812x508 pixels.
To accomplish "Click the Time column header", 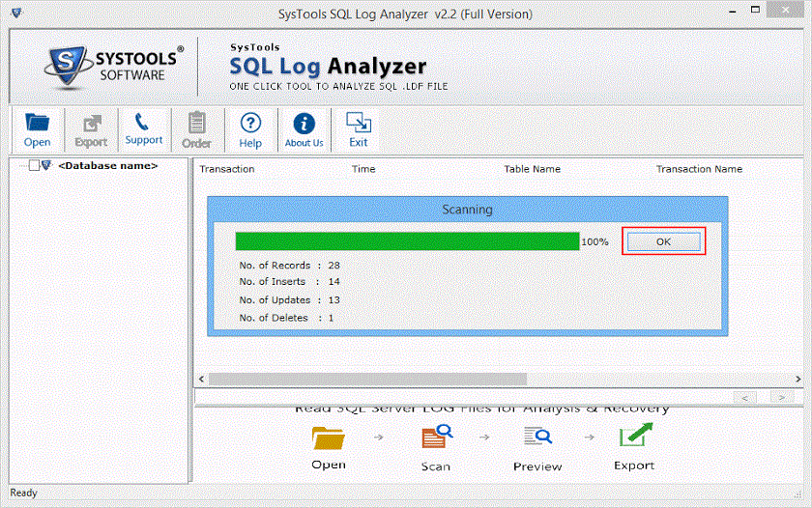I will [x=363, y=169].
